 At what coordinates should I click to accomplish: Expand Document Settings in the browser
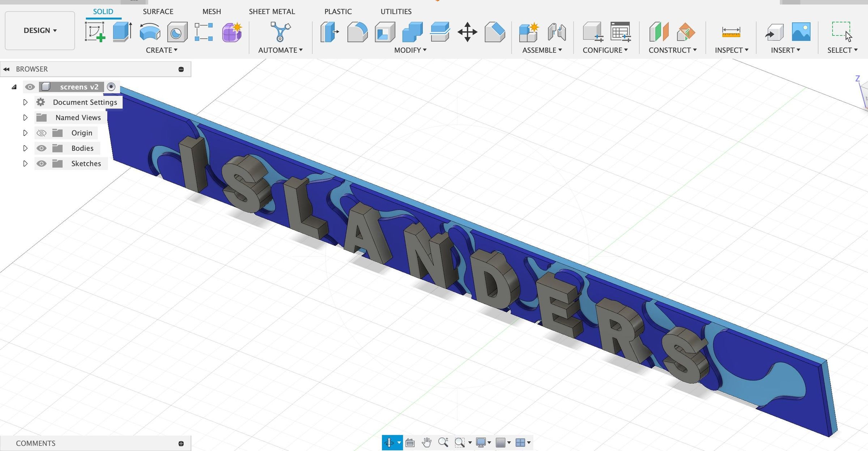[x=25, y=102]
